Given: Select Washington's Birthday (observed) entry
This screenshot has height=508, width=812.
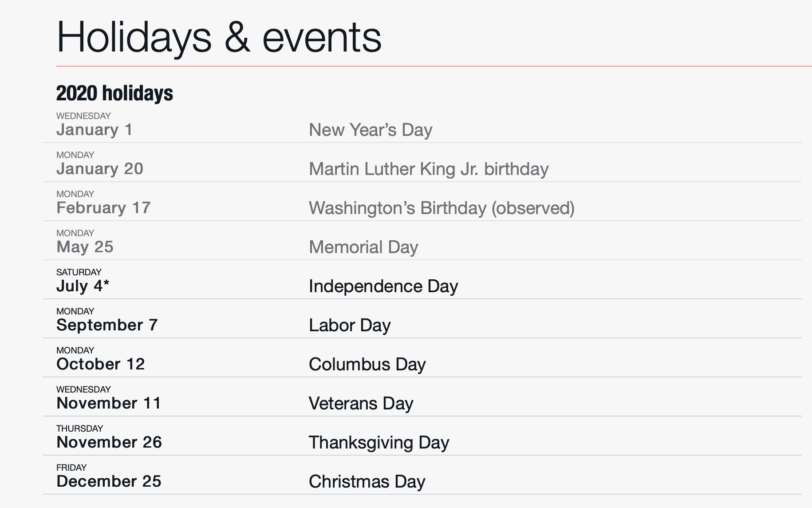Looking at the screenshot, I should pos(441,208).
